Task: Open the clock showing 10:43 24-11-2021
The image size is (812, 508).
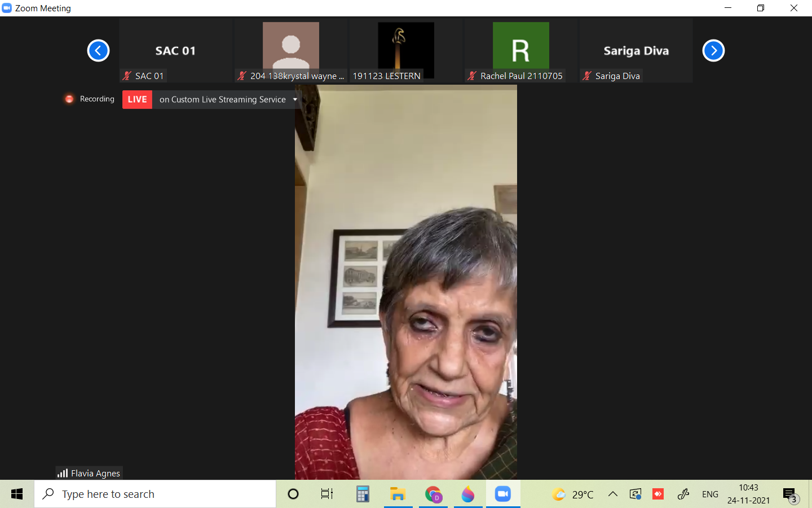Action: pyautogui.click(x=748, y=494)
